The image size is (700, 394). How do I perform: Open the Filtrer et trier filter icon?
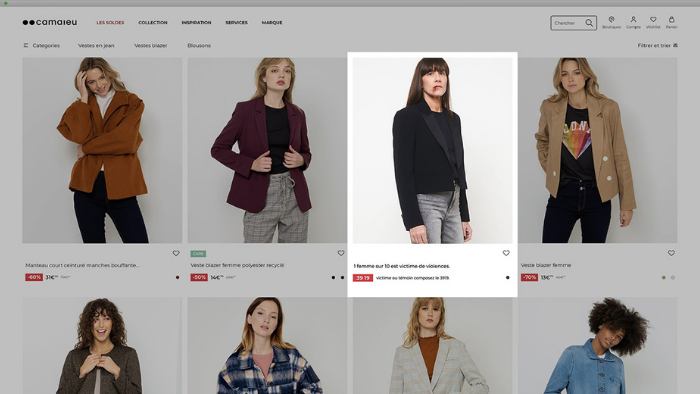coord(675,46)
